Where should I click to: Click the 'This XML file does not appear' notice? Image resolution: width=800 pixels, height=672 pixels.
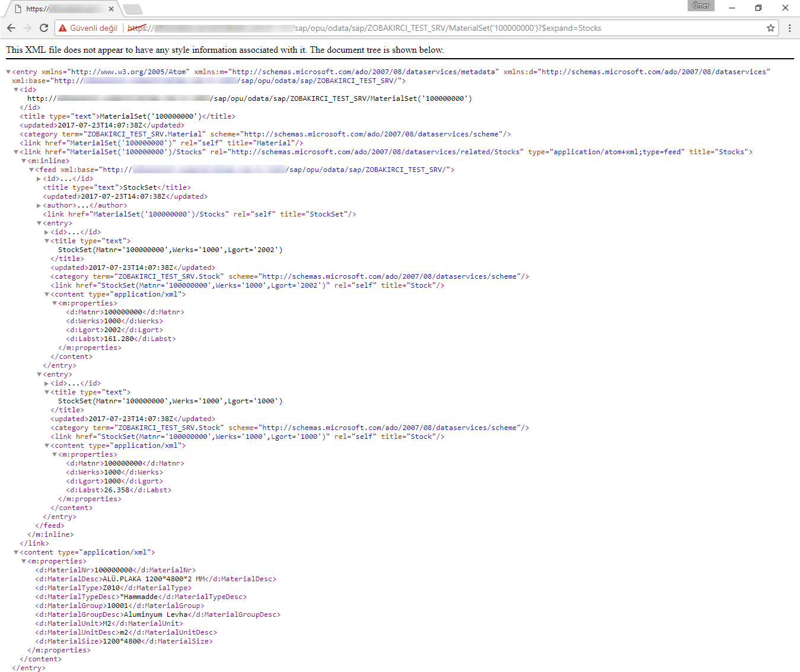[x=225, y=50]
